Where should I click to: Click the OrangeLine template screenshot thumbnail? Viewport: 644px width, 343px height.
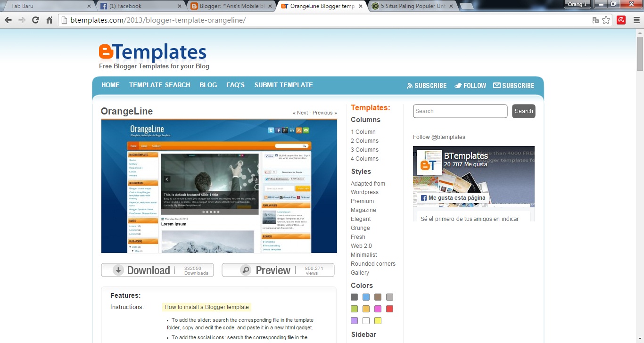coord(219,186)
